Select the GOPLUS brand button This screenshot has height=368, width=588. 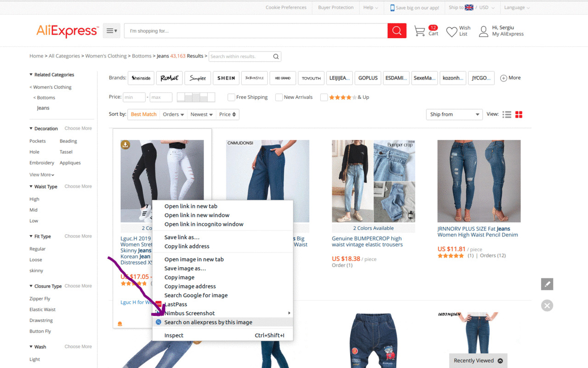coord(368,78)
